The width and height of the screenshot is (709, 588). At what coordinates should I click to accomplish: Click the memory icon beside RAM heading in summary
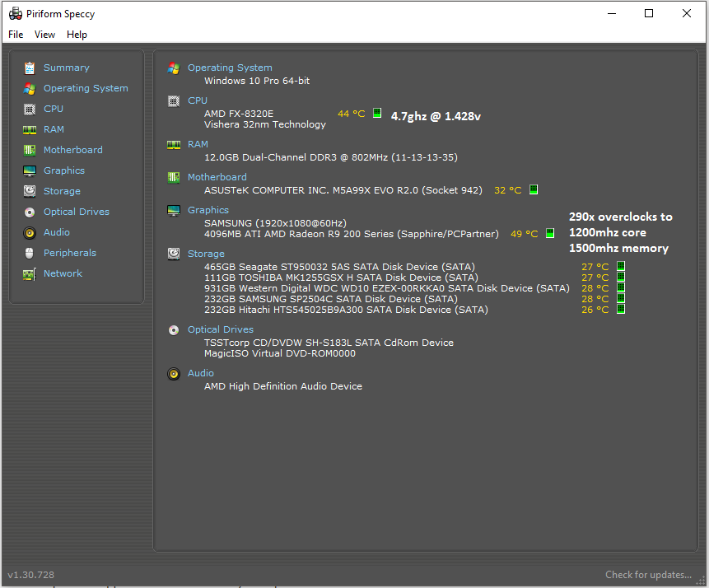[174, 145]
